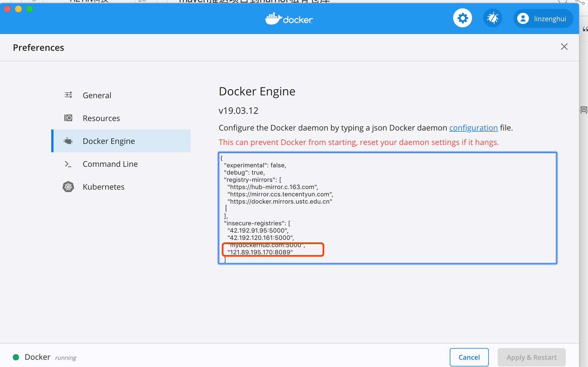Click the General sliders icon
Viewport: 588px width, 367px height.
coord(68,95)
